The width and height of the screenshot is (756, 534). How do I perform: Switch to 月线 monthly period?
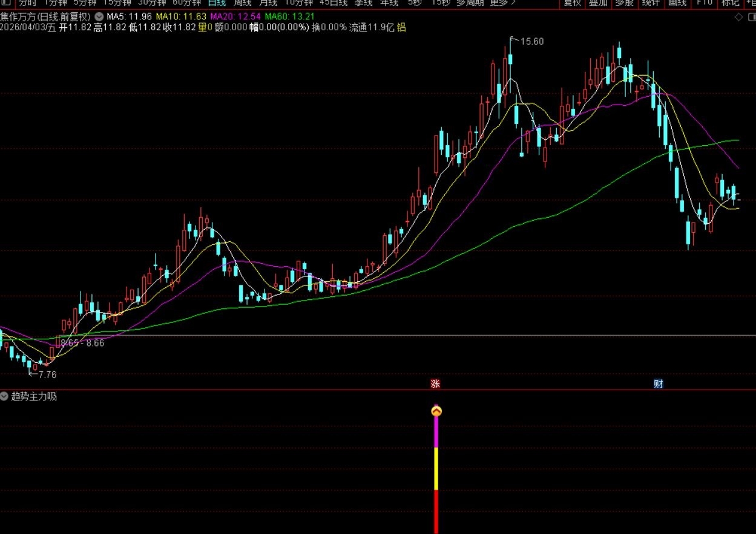[269, 3]
